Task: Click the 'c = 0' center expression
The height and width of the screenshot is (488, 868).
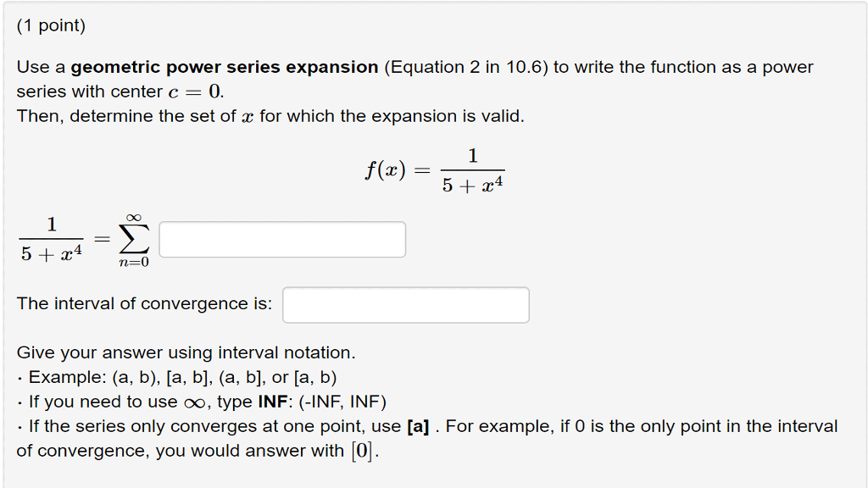Action: [x=196, y=91]
